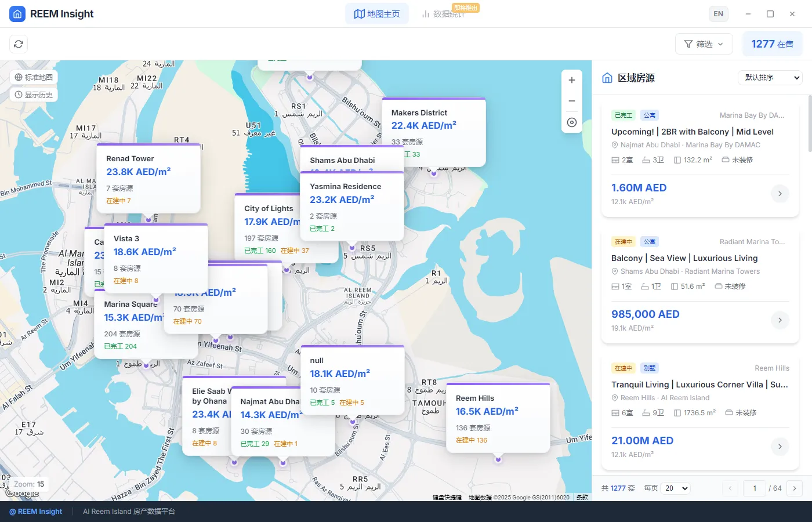Viewport: 812px width, 522px height.
Task: Open Yasmina Residence map card
Action: [x=352, y=206]
